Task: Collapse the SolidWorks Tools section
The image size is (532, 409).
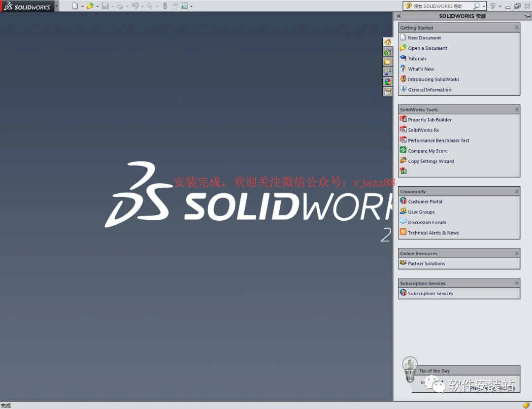Action: coord(516,109)
